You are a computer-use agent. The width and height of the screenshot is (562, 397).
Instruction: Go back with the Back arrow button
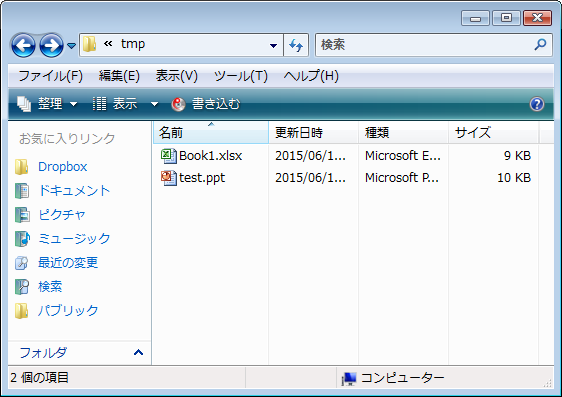(x=23, y=46)
